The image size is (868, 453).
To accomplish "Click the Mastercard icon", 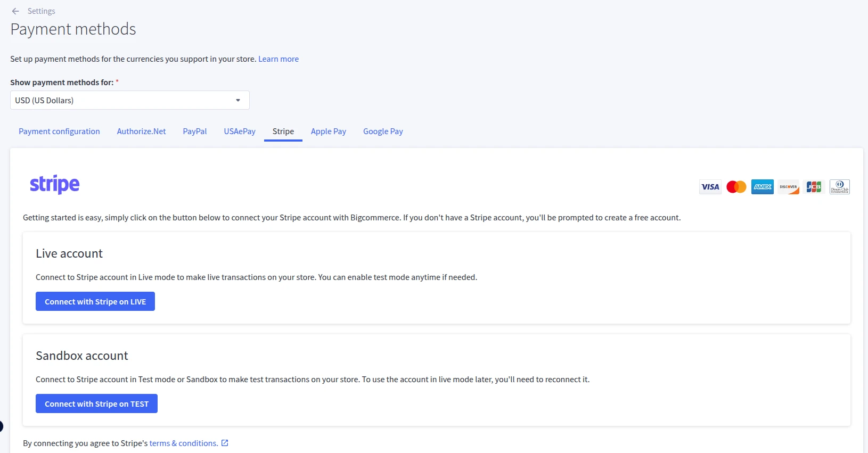I will pyautogui.click(x=736, y=187).
